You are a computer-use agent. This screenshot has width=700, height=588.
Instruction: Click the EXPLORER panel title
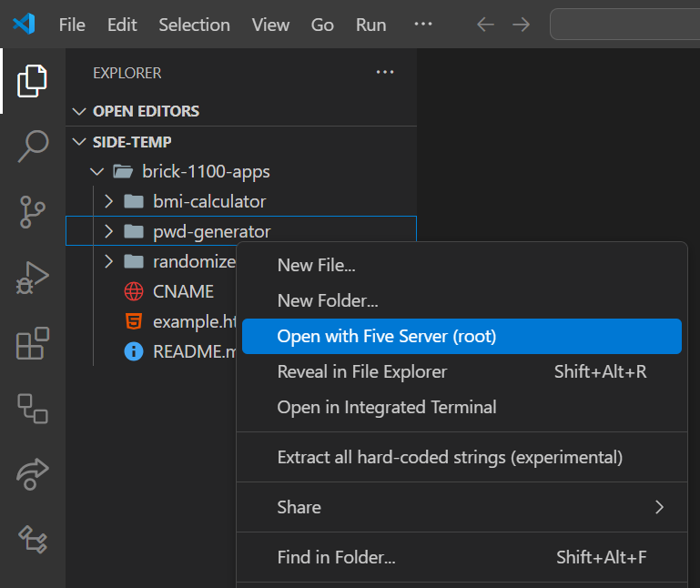(x=127, y=73)
